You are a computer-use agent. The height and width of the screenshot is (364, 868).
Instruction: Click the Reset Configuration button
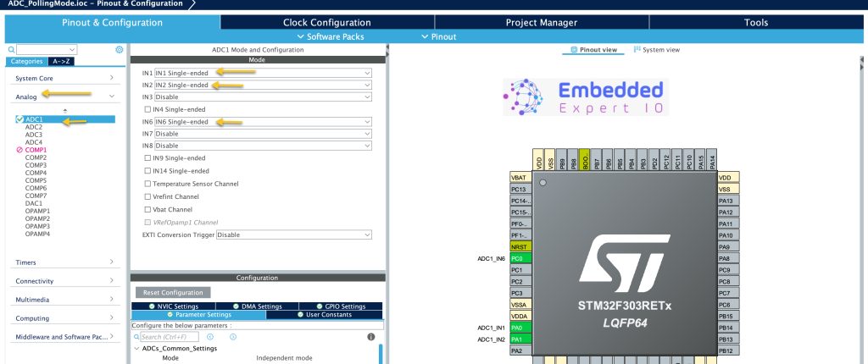coord(173,293)
